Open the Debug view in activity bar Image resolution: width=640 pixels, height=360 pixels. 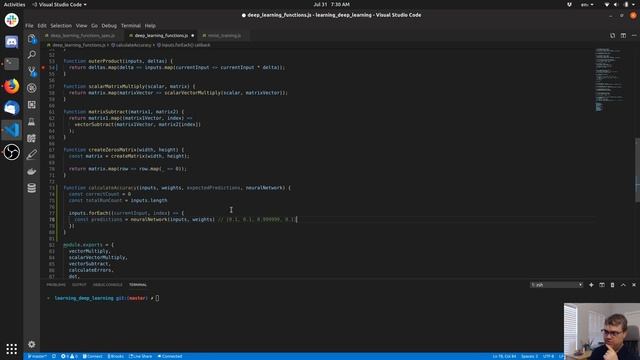point(32,88)
